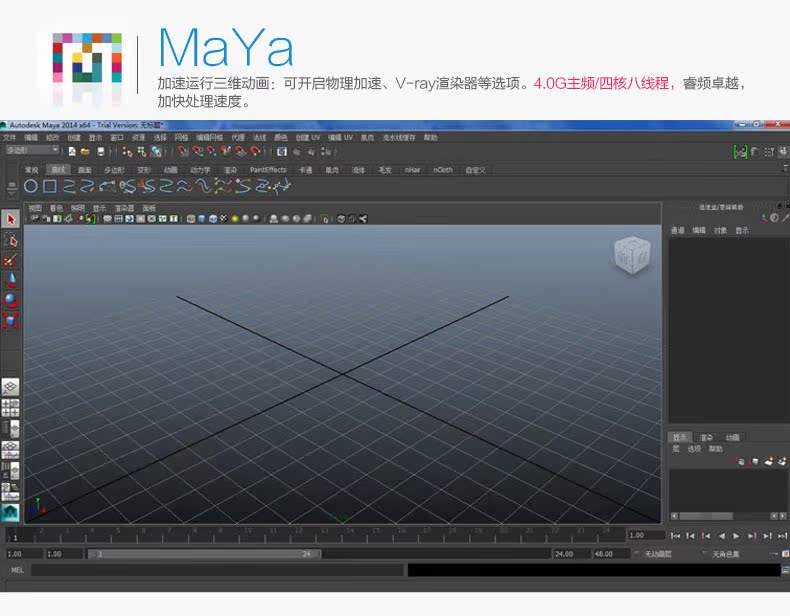790x616 pixels.
Task: Open the 编辑网格 menu
Action: [209, 138]
